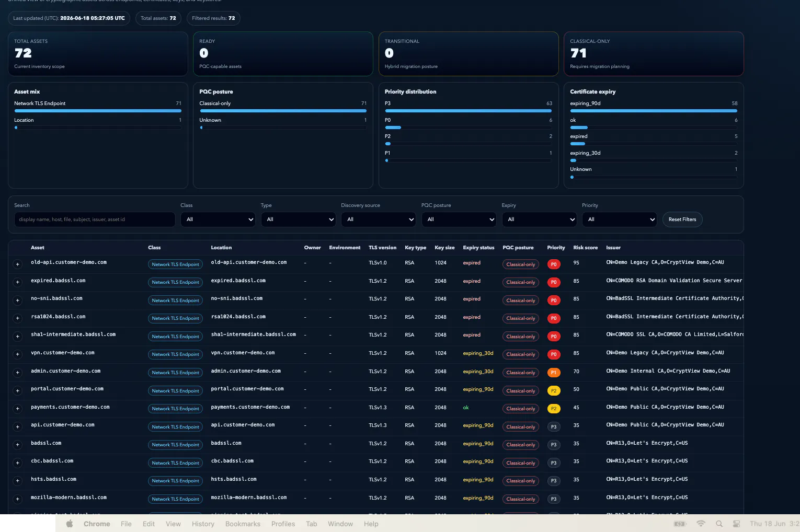Screen dimensions: 800x532
Task: Click the Total assets: 72 pill
Action: pyautogui.click(x=158, y=18)
